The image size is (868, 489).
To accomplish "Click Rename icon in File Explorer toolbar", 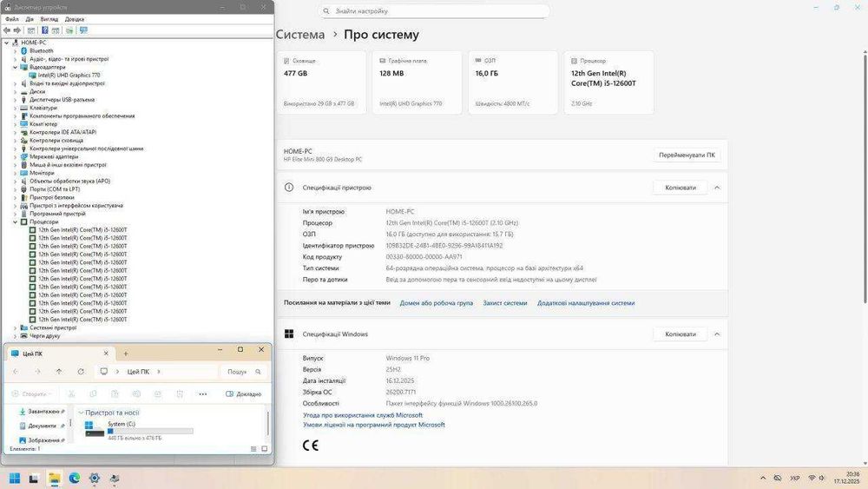I will coord(136,393).
